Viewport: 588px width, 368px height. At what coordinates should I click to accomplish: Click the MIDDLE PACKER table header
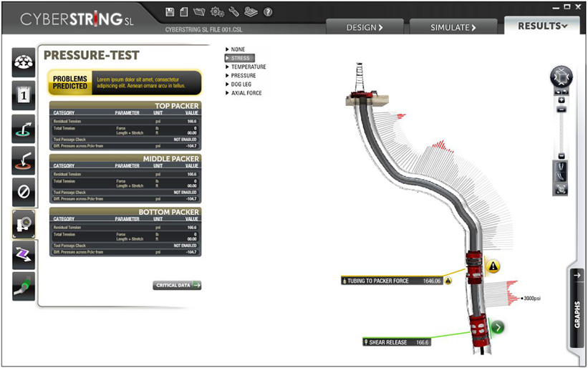125,158
